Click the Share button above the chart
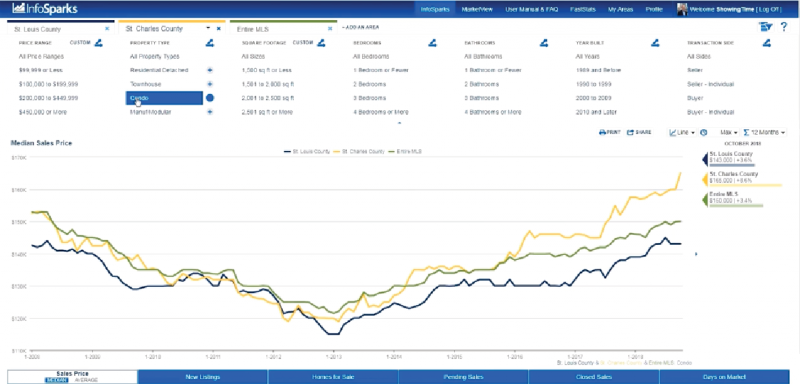This screenshot has width=800, height=384. 639,132
